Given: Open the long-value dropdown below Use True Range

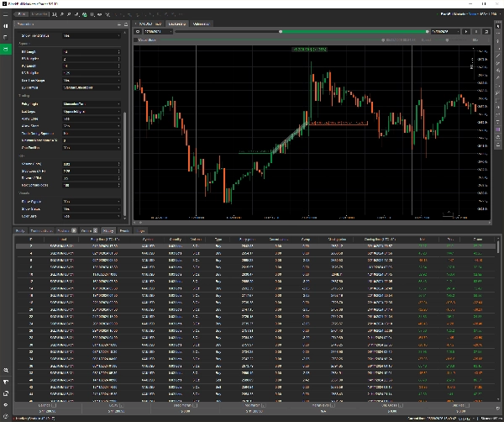Looking at the screenshot, I should [x=92, y=87].
